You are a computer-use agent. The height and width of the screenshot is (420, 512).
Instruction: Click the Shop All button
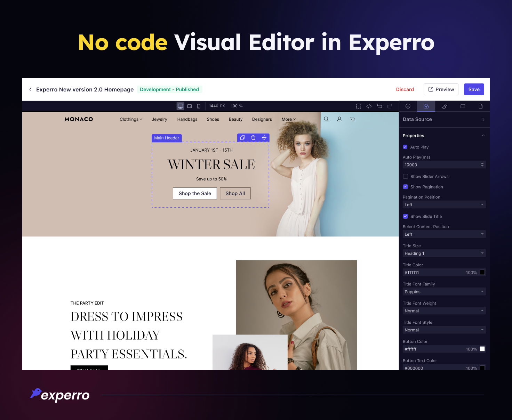[235, 193]
